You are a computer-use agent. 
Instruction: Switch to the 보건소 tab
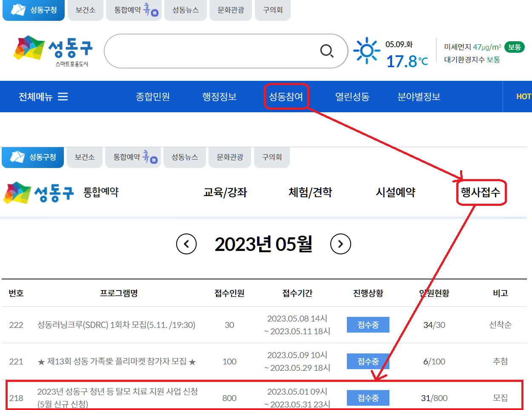[x=85, y=10]
